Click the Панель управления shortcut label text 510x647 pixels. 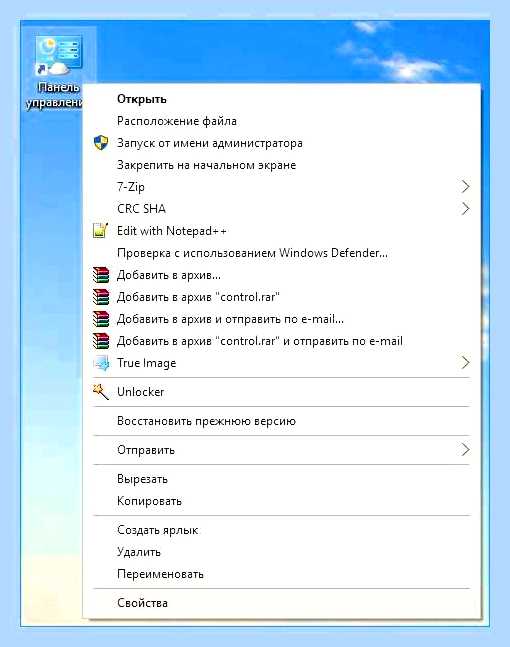[54, 94]
